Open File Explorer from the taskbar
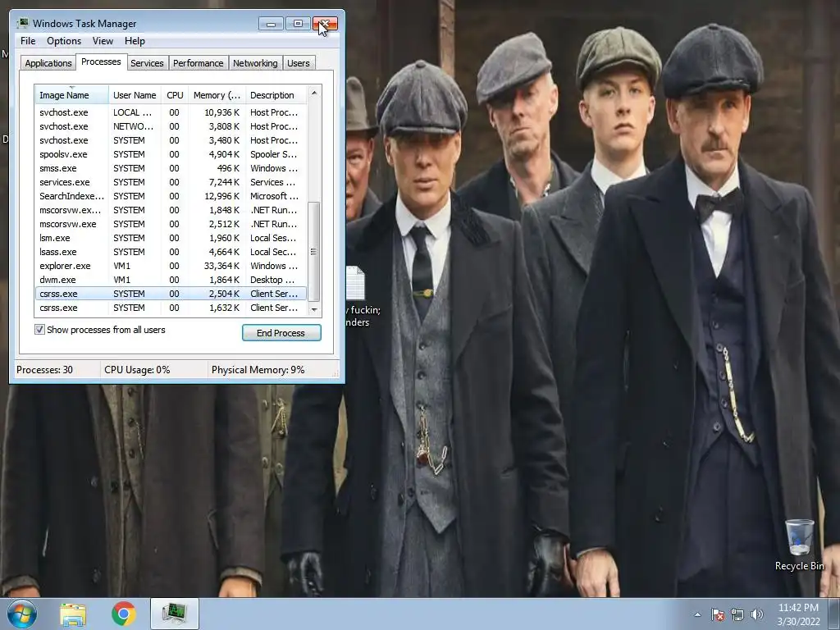The height and width of the screenshot is (630, 840). coord(73,614)
